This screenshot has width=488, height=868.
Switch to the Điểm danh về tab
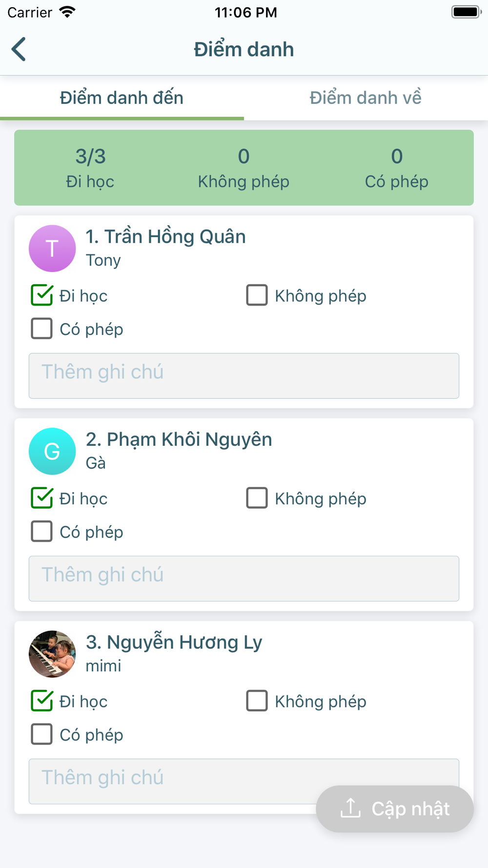(x=366, y=98)
